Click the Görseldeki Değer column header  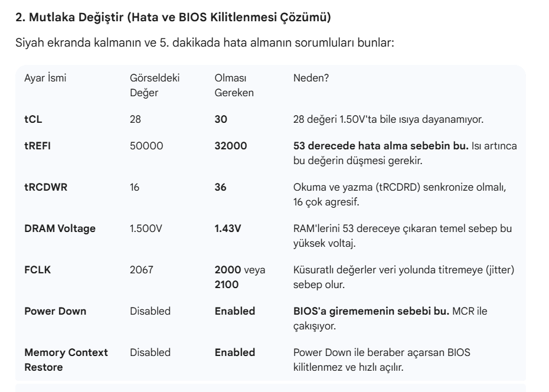click(155, 86)
